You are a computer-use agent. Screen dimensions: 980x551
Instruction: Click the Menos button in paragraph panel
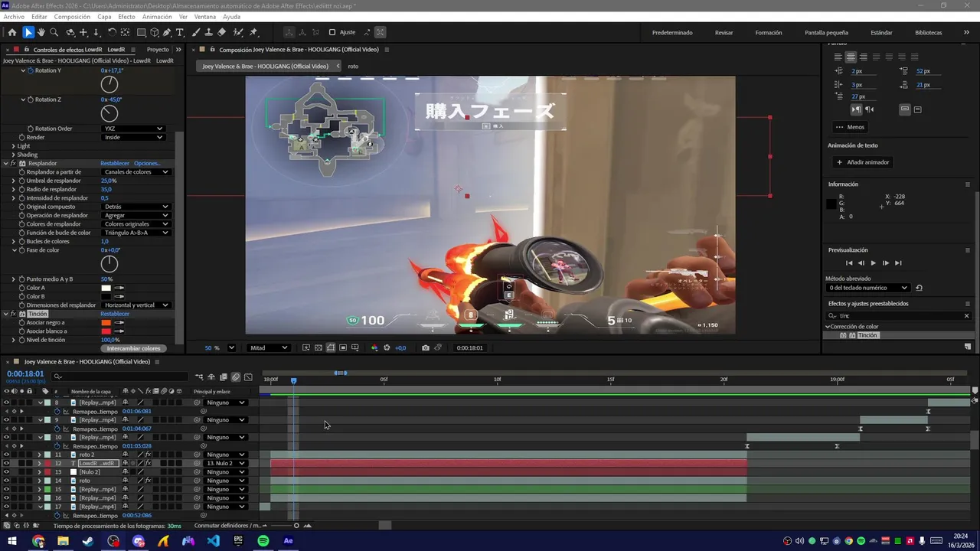click(850, 127)
